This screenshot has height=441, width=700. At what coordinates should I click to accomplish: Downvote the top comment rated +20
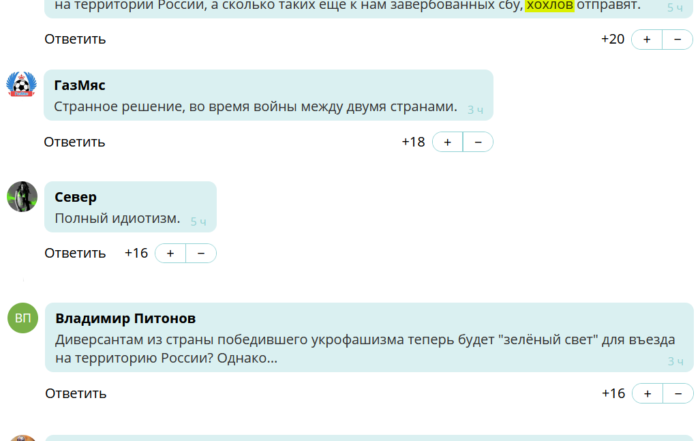point(677,39)
